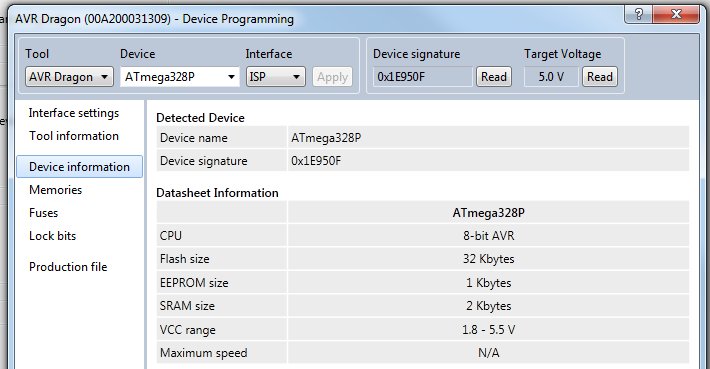Viewport: 710px width, 369px height.
Task: Click the Flash size value 32 Kbytes
Action: 489,259
